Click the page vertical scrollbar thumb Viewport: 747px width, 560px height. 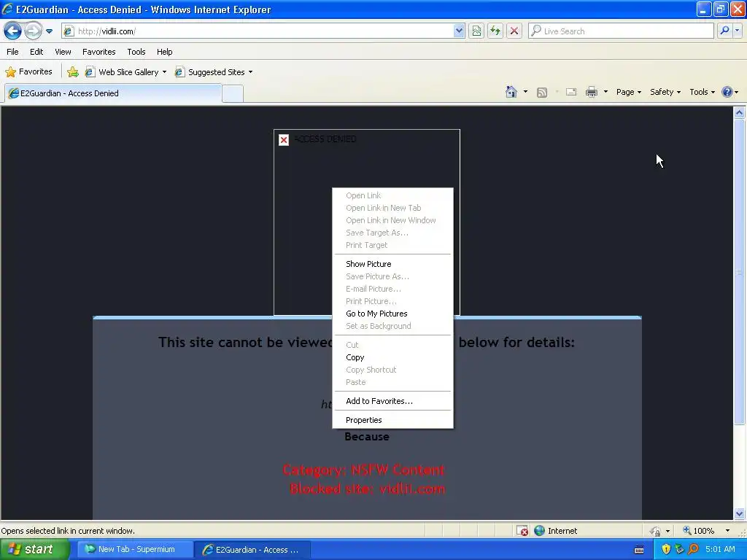740,271
